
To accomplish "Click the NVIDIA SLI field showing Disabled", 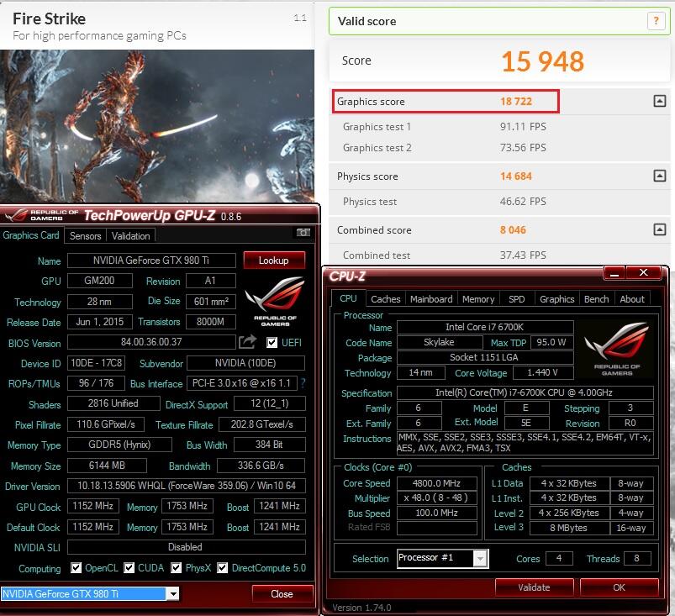I will coord(187,547).
